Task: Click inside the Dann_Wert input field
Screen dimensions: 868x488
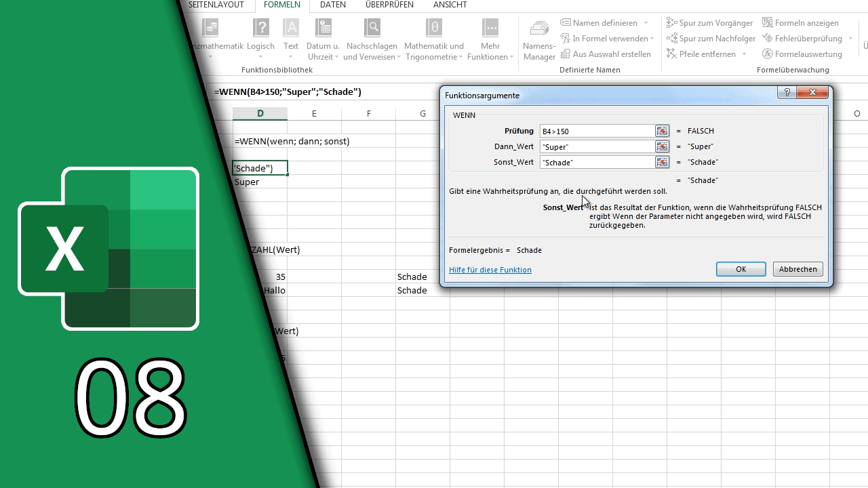Action: (597, 146)
